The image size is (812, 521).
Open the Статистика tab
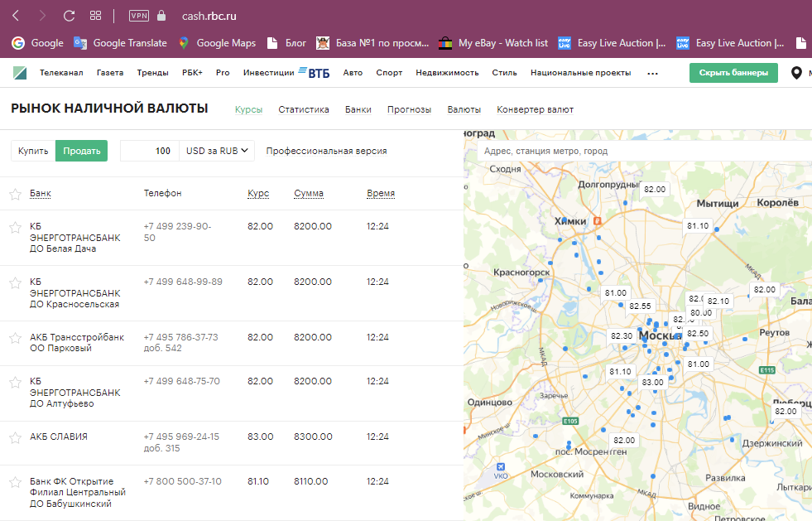click(304, 109)
